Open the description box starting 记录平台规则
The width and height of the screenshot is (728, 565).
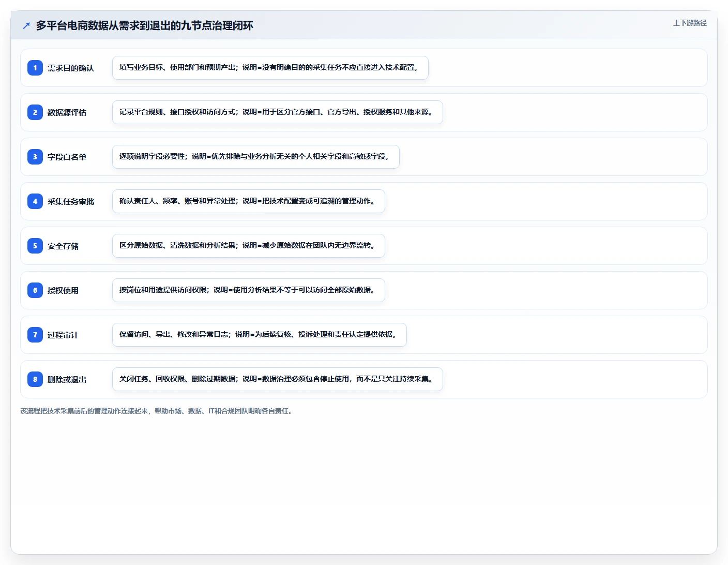278,112
